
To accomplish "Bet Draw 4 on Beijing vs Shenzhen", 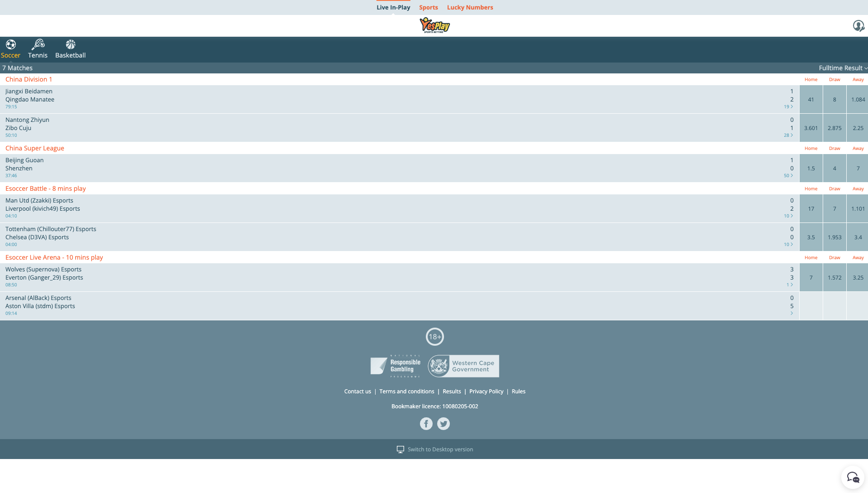I will (x=834, y=169).
